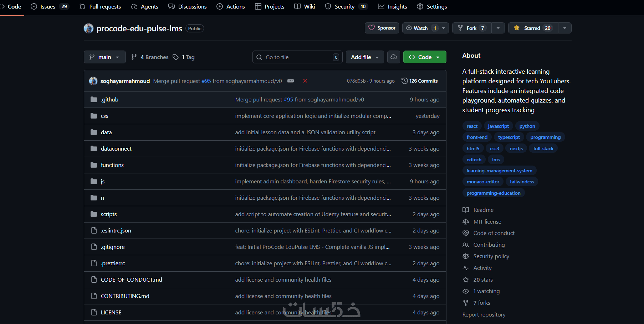Go to the Actions tab
Screen dimensions: 644x324
pos(231,6)
